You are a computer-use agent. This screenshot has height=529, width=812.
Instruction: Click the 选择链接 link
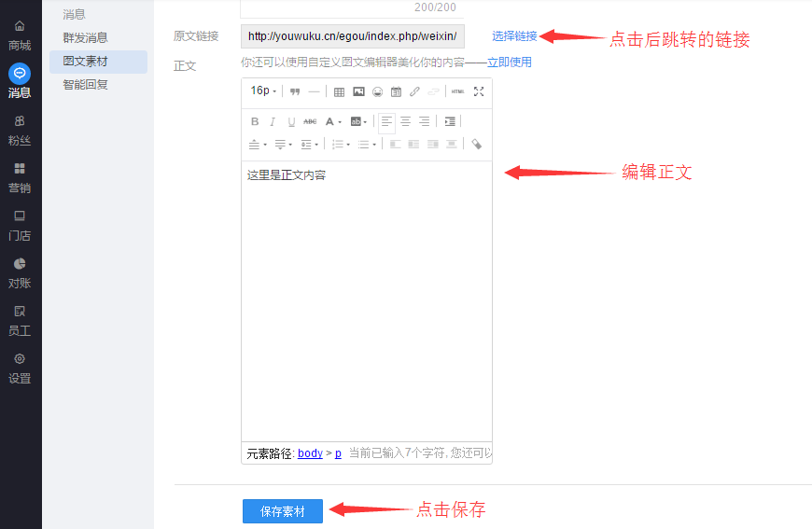[x=514, y=36]
